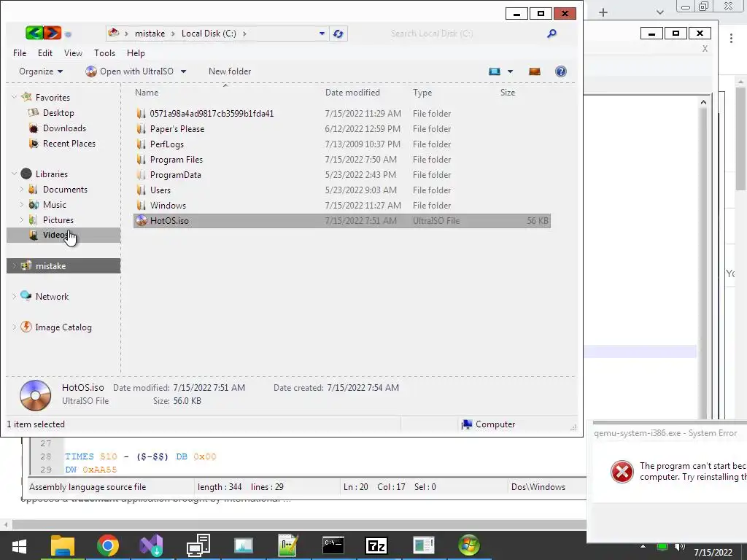Open the Tools menu
This screenshot has height=560, width=747.
(x=105, y=52)
